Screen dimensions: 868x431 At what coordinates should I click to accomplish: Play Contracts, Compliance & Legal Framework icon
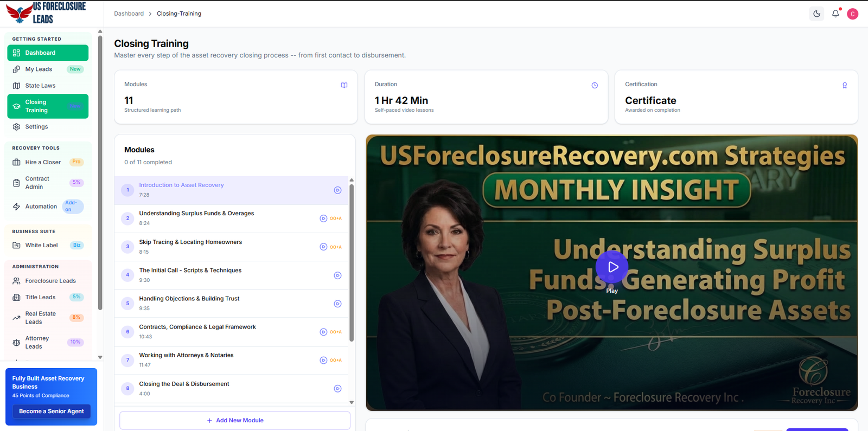point(323,332)
